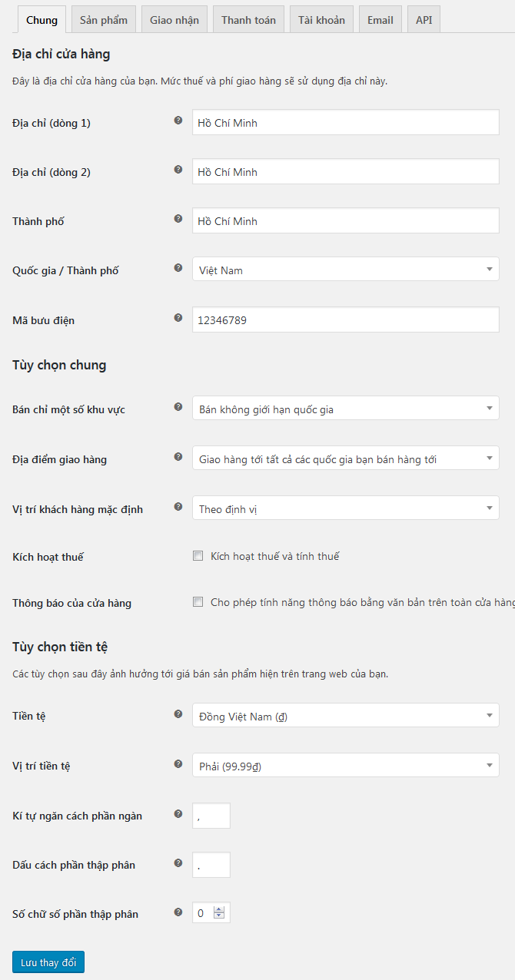The width and height of the screenshot is (515, 980).
Task: Click help icon beside Tiền tệ label
Action: [x=178, y=713]
